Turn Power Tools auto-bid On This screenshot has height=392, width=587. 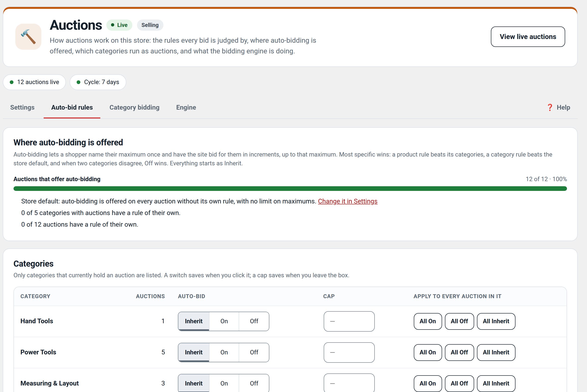[x=224, y=352]
